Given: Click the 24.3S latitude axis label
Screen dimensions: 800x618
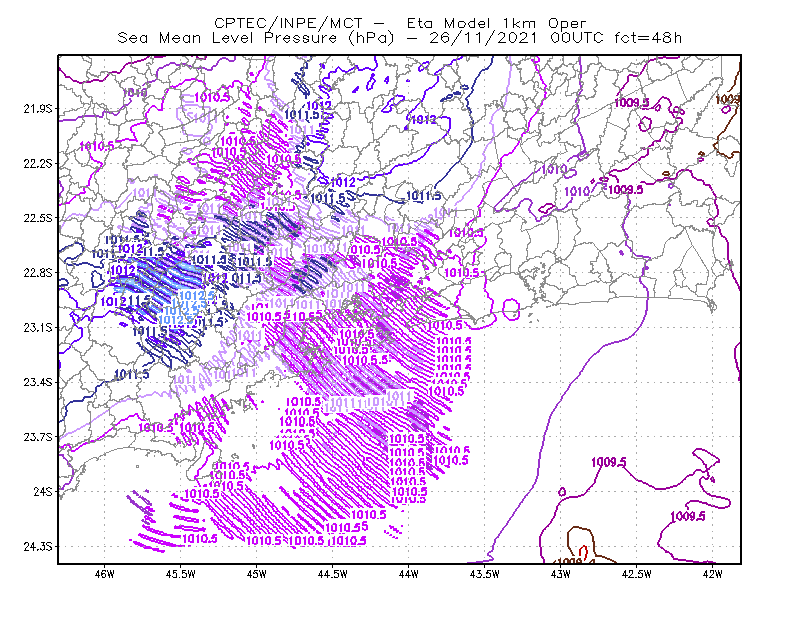Looking at the screenshot, I should [38, 546].
